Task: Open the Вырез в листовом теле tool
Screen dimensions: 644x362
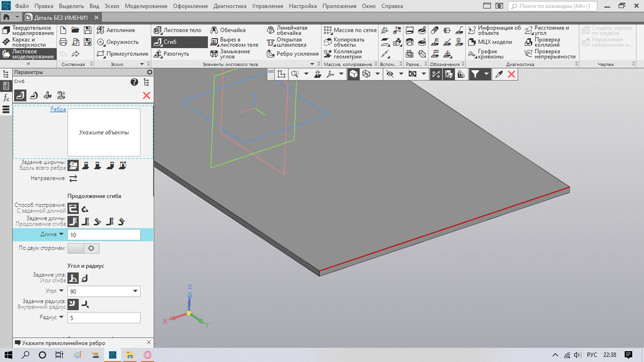Action: tap(235, 42)
